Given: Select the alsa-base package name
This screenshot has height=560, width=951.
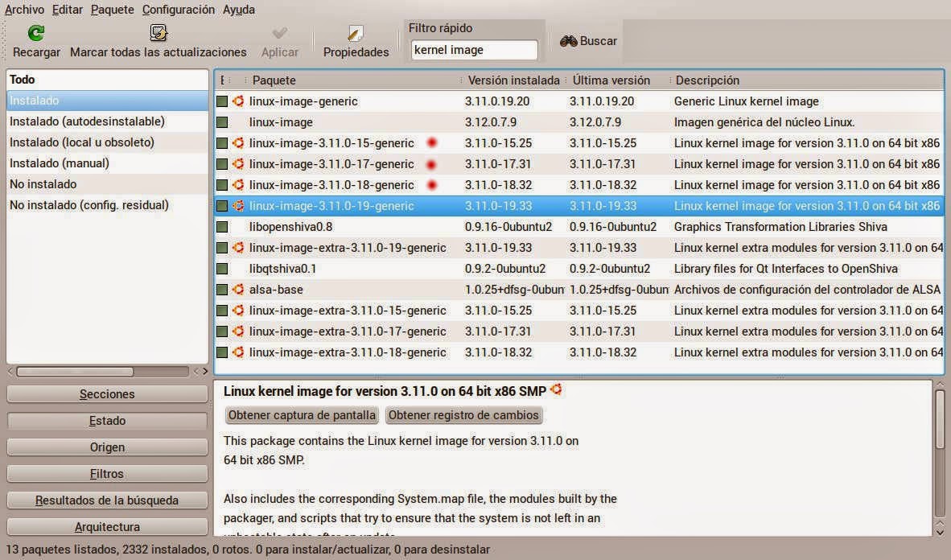Looking at the screenshot, I should [x=276, y=290].
